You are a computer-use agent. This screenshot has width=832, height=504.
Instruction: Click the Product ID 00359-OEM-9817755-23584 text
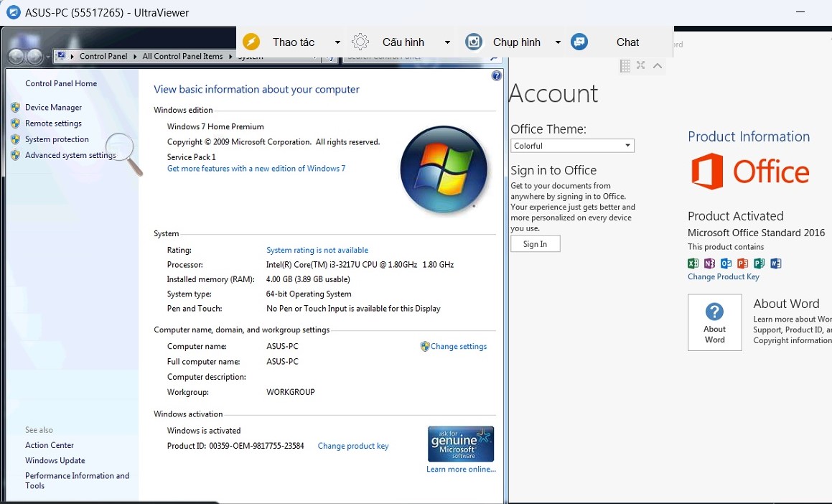coord(235,446)
